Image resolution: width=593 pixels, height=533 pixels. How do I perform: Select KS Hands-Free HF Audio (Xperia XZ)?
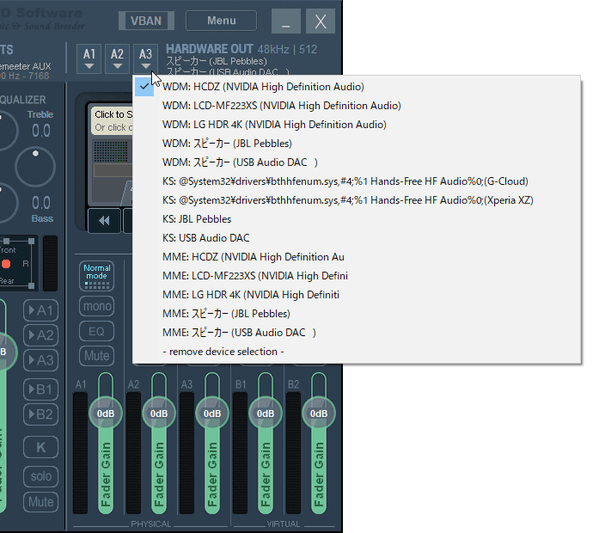point(357,200)
